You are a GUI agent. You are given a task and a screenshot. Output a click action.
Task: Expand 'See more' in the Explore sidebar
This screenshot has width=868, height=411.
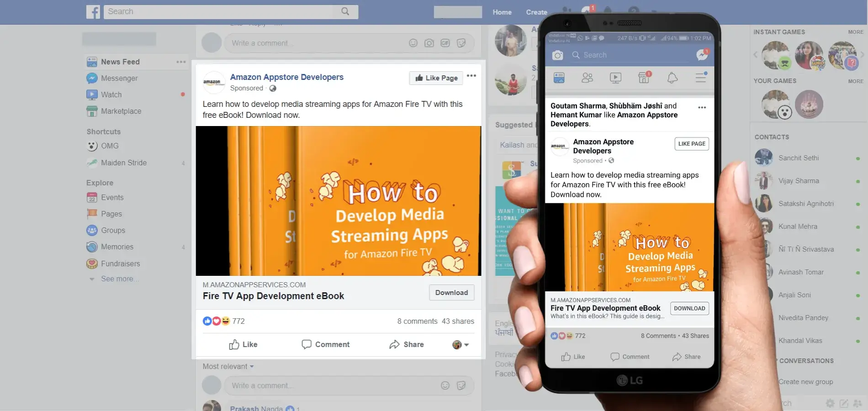point(120,279)
